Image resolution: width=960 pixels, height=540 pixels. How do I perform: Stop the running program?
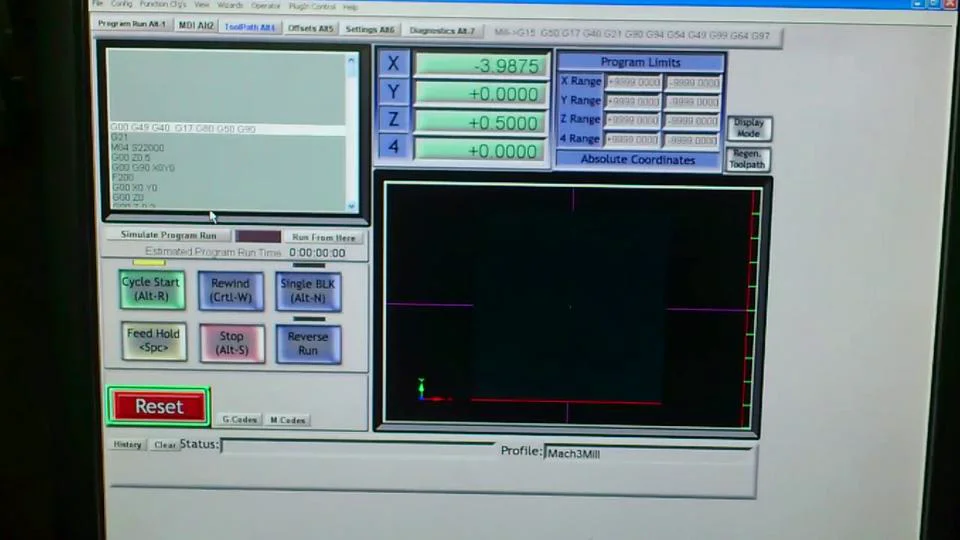[231, 343]
